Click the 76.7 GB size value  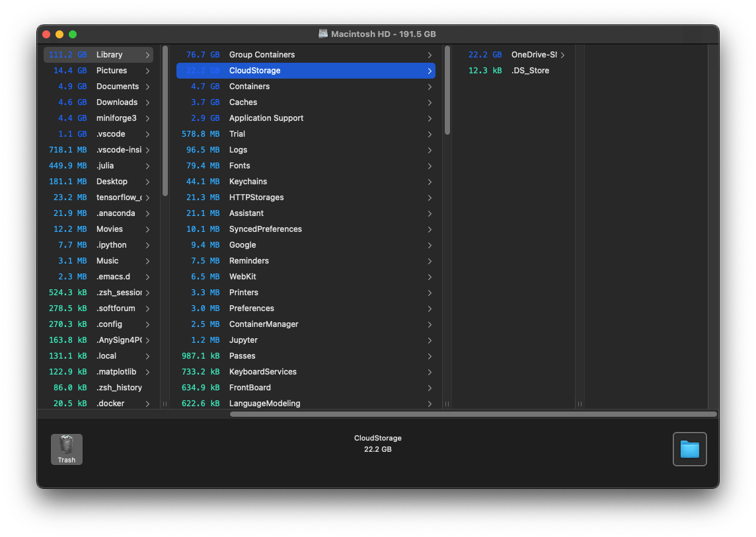click(203, 55)
